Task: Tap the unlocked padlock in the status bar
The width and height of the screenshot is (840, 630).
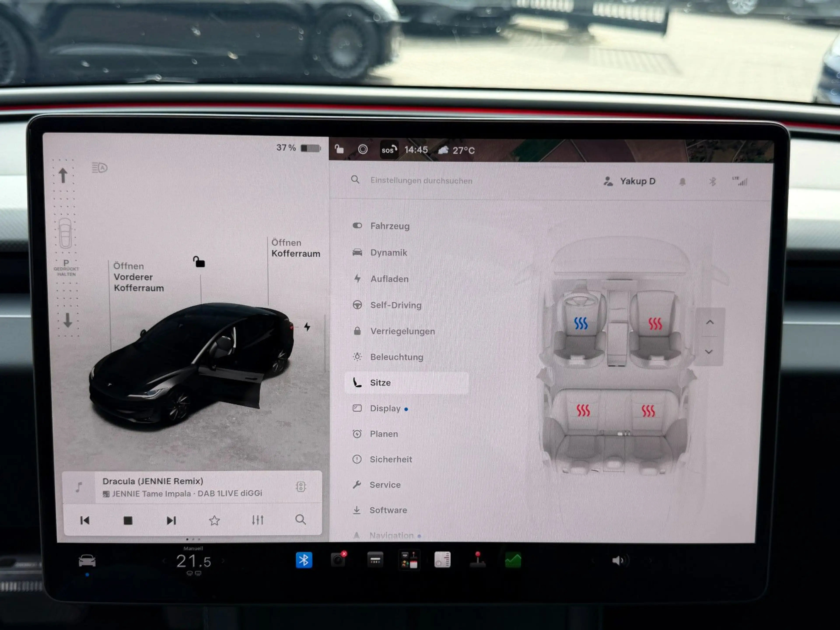Action: (x=339, y=149)
